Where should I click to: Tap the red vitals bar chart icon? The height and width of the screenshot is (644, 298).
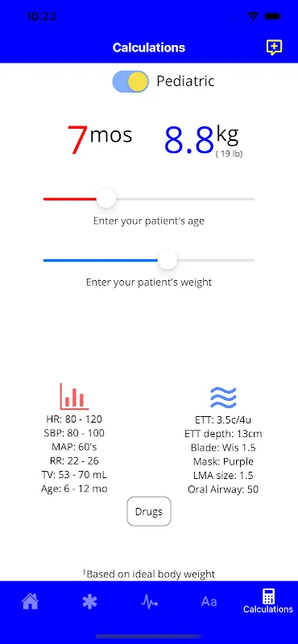[74, 396]
